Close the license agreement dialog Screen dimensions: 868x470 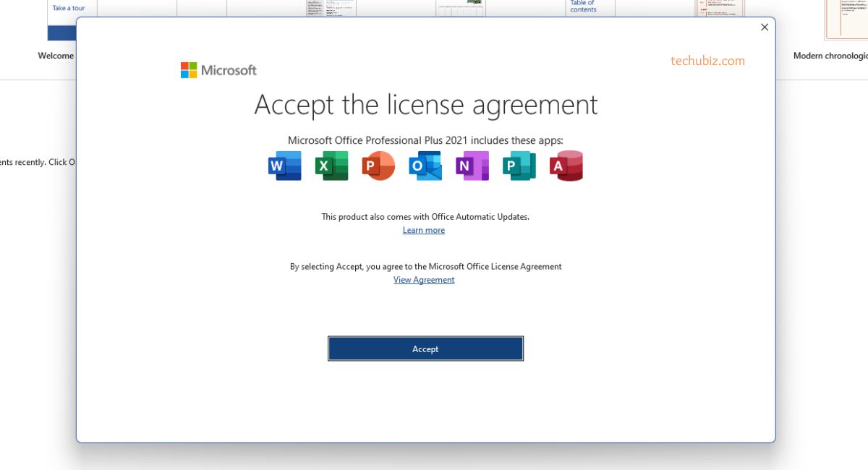765,27
